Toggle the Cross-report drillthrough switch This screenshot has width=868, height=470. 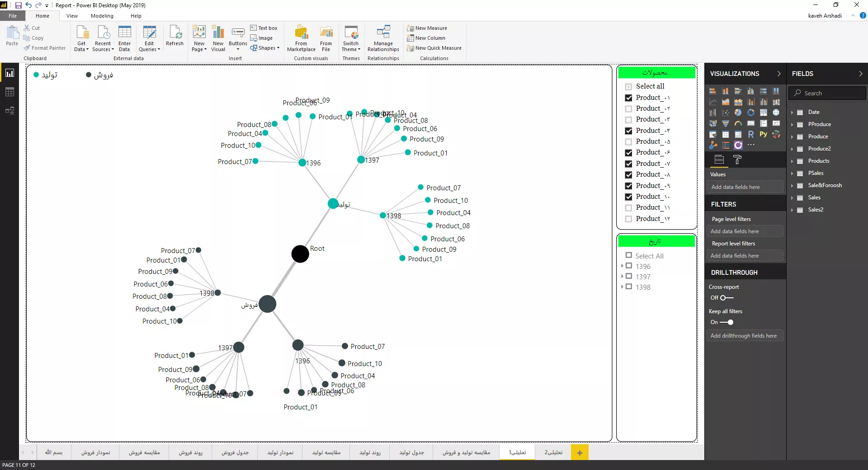coord(726,298)
